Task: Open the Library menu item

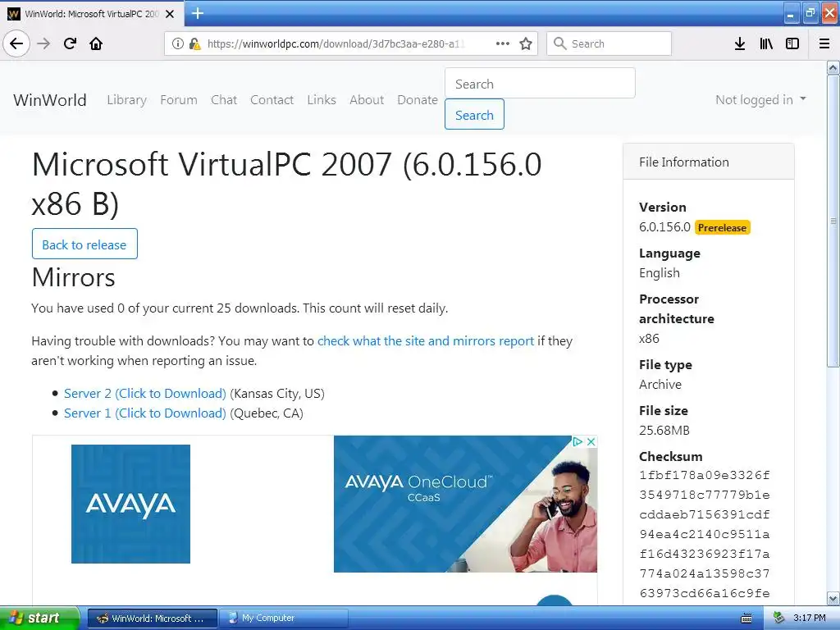Action: point(127,99)
